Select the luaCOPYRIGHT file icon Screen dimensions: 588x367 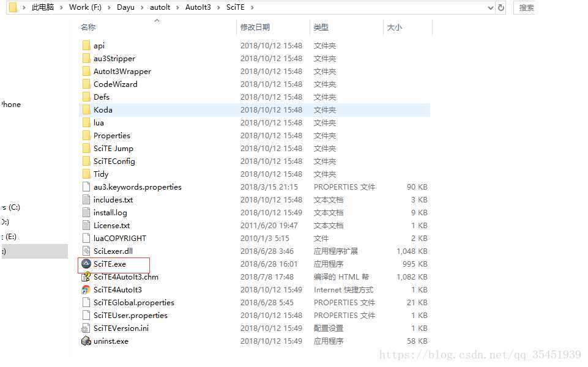[x=86, y=238]
